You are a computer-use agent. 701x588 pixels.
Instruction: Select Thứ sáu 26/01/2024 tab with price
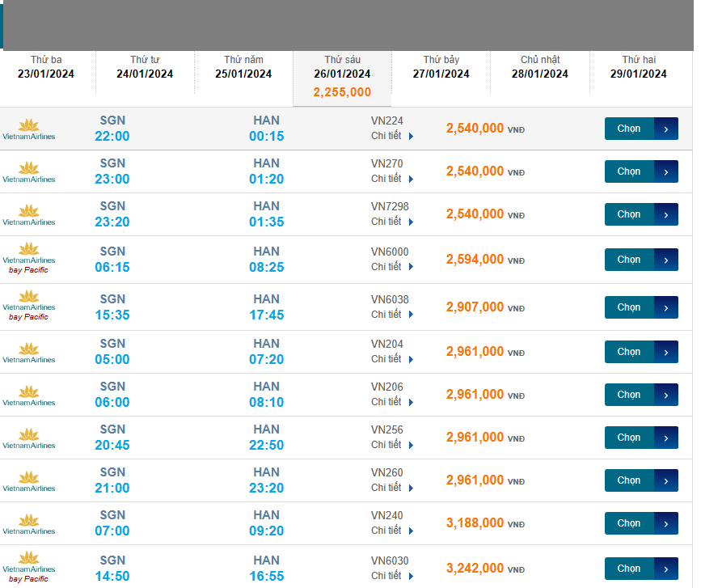click(342, 77)
